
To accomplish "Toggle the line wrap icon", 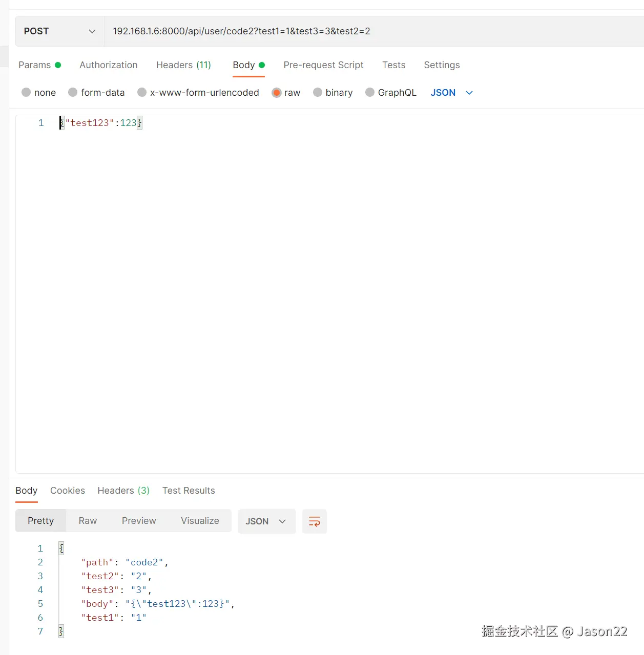I will (x=314, y=521).
